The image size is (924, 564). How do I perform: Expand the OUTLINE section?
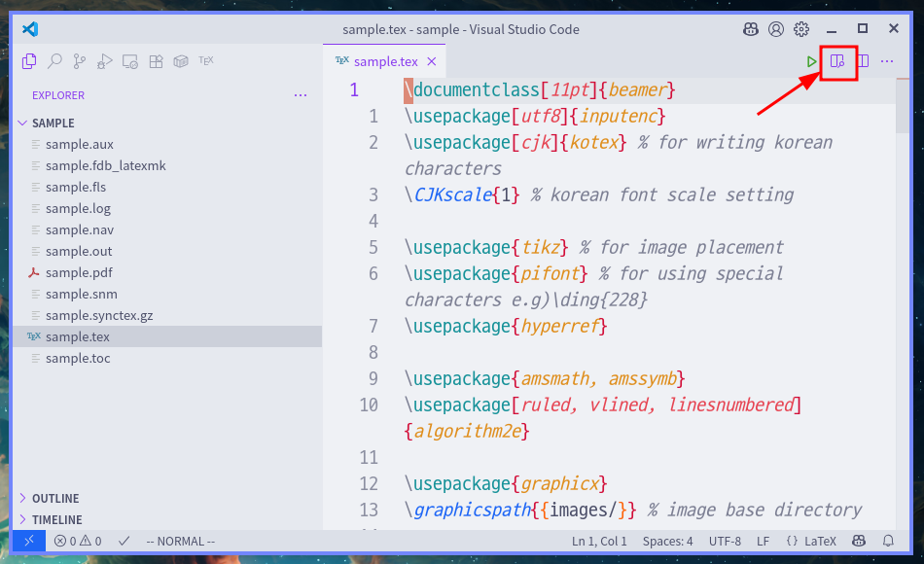click(55, 498)
